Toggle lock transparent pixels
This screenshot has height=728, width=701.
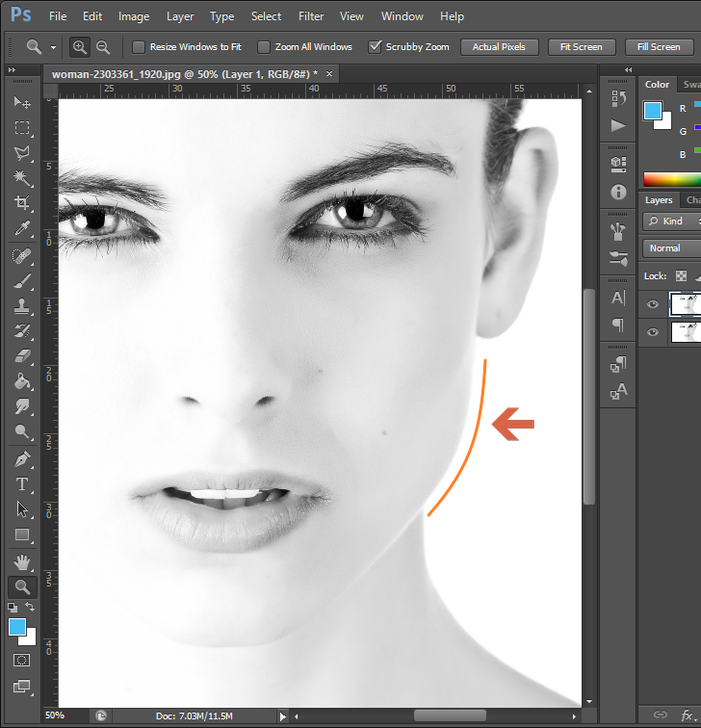click(681, 276)
